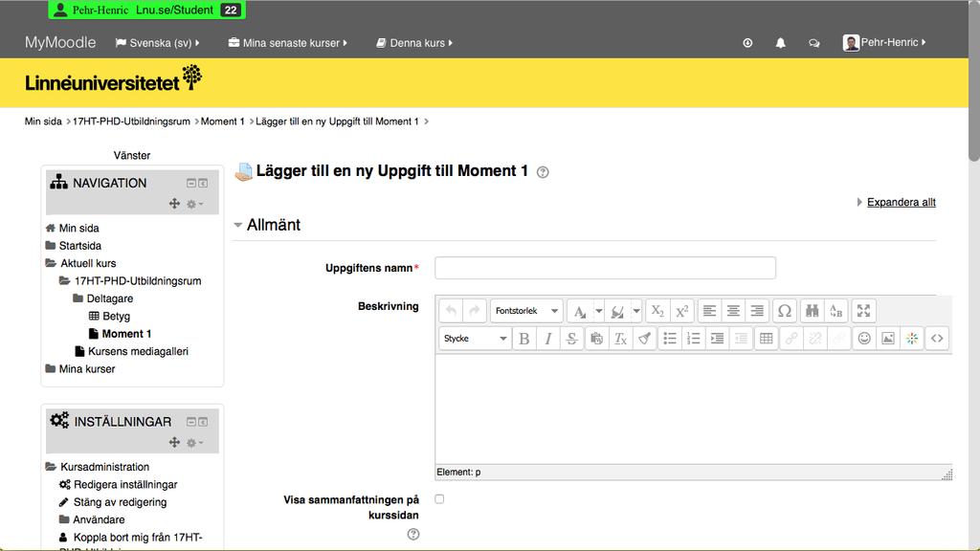980x551 pixels.
Task: Insert special character (Omega icon)
Action: [x=785, y=311]
